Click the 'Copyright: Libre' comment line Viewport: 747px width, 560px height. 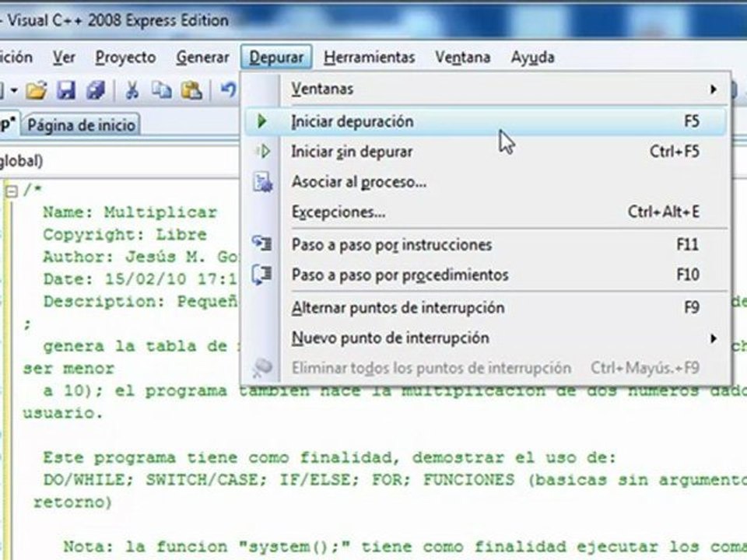coord(124,234)
